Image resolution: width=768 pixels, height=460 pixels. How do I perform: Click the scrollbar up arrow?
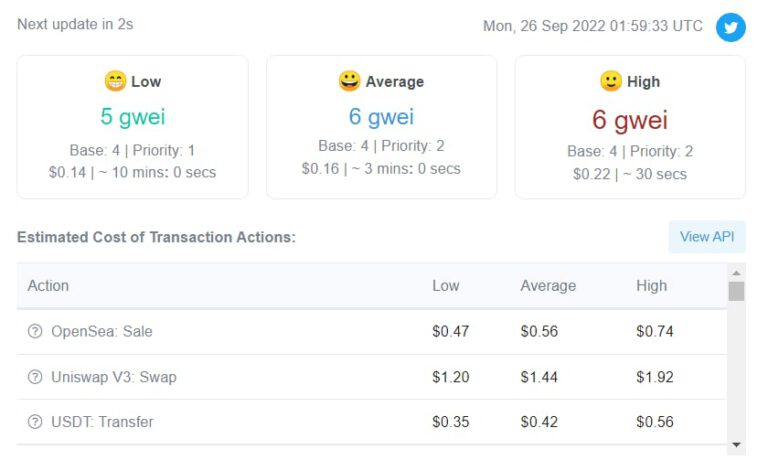[737, 273]
